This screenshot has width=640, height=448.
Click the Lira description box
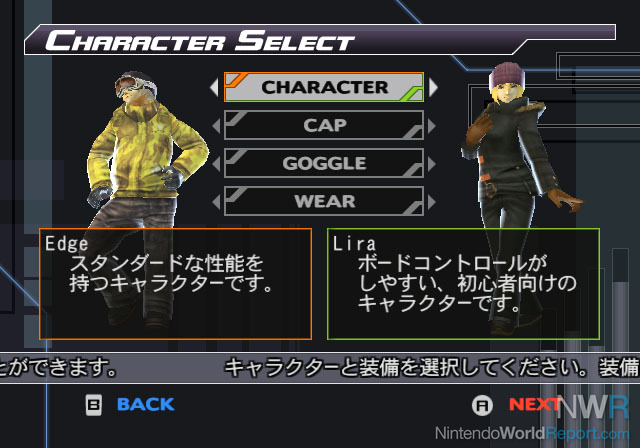[x=463, y=284]
